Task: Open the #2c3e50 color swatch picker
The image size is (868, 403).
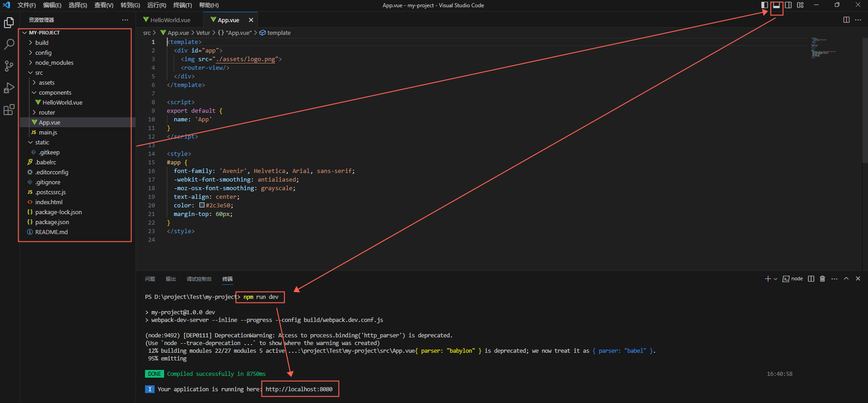Action: pos(202,205)
